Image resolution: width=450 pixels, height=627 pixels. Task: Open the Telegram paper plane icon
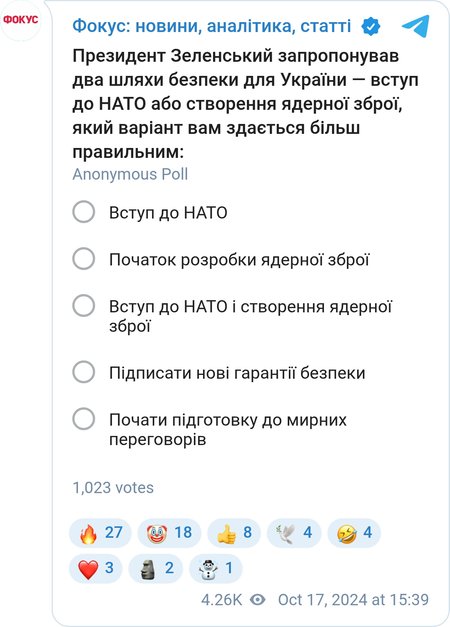tap(416, 26)
